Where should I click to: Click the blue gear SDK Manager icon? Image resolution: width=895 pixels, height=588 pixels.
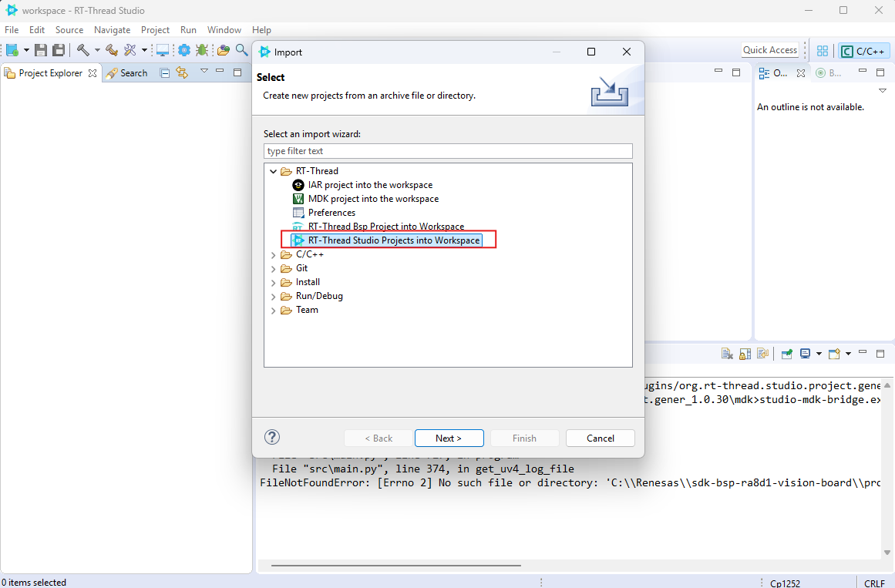click(x=184, y=50)
